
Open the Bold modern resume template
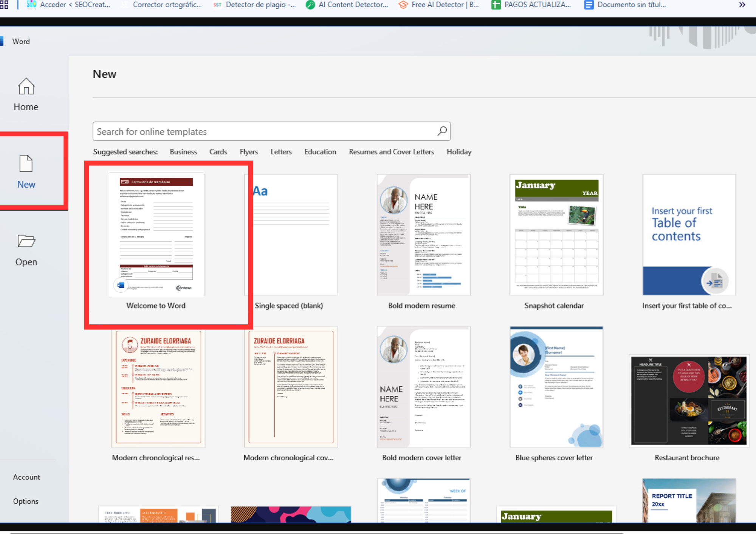[423, 235]
